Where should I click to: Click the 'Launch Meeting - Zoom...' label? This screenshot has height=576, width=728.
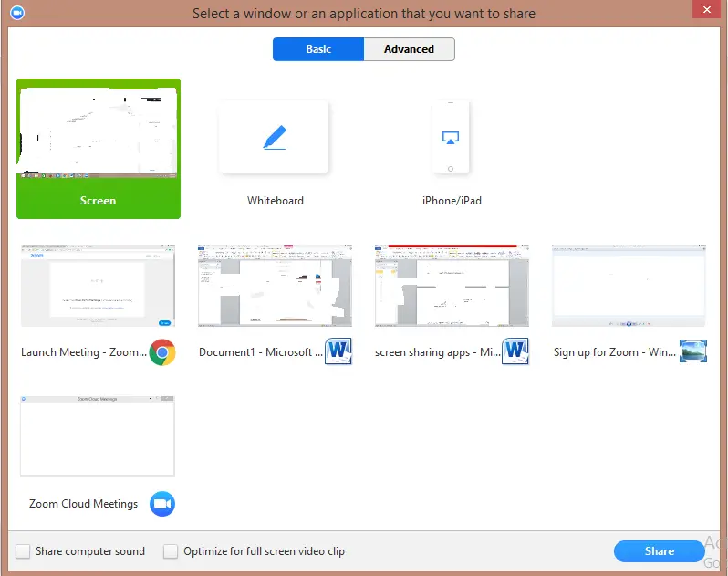tap(84, 352)
